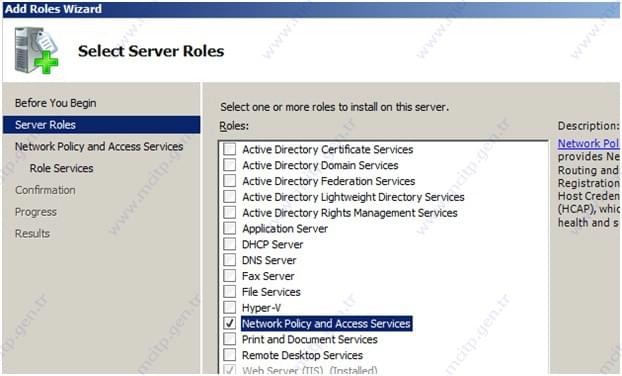
Task: Tick the Active Directory Federation Services box
Action: (x=229, y=181)
